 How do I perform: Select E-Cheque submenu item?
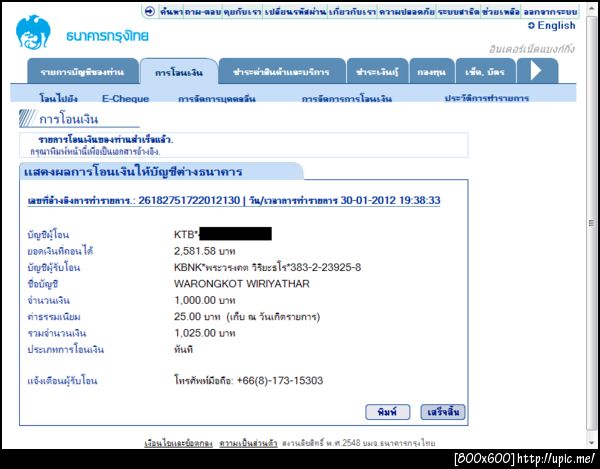click(126, 98)
